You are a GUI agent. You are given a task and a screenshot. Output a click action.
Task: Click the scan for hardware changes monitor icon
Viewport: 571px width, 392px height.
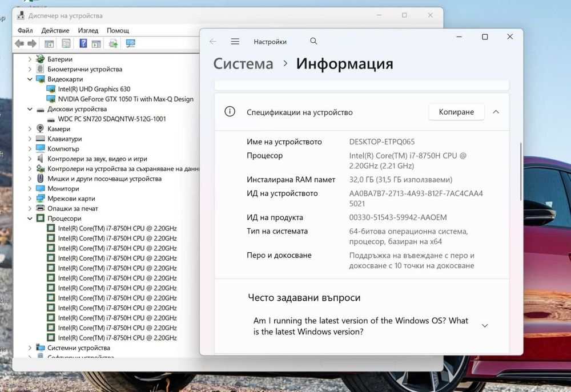[x=130, y=44]
